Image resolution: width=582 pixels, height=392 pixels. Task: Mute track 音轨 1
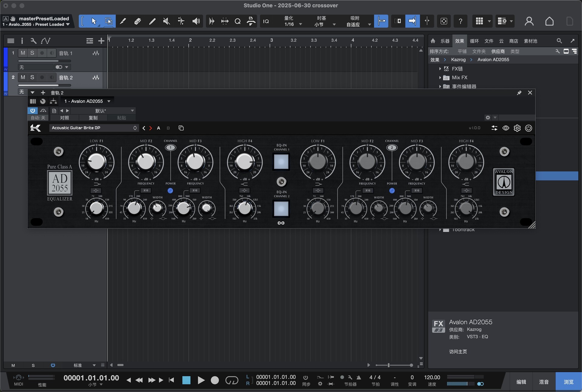(x=23, y=53)
